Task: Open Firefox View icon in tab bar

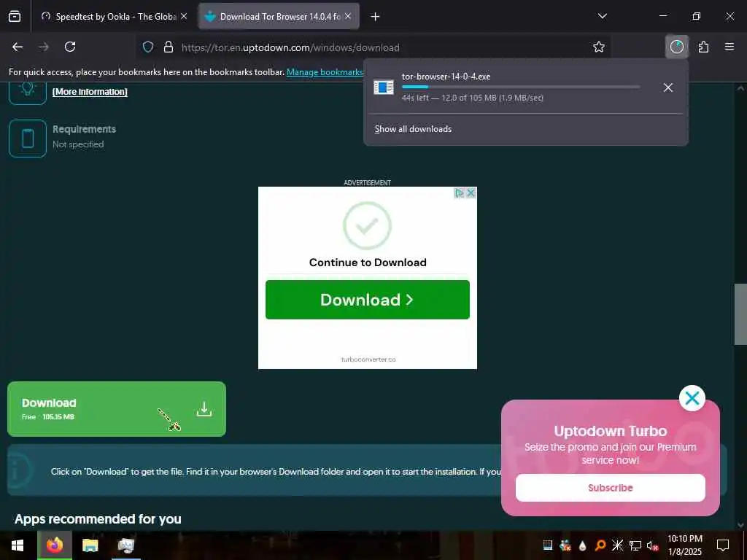Action: [15, 16]
